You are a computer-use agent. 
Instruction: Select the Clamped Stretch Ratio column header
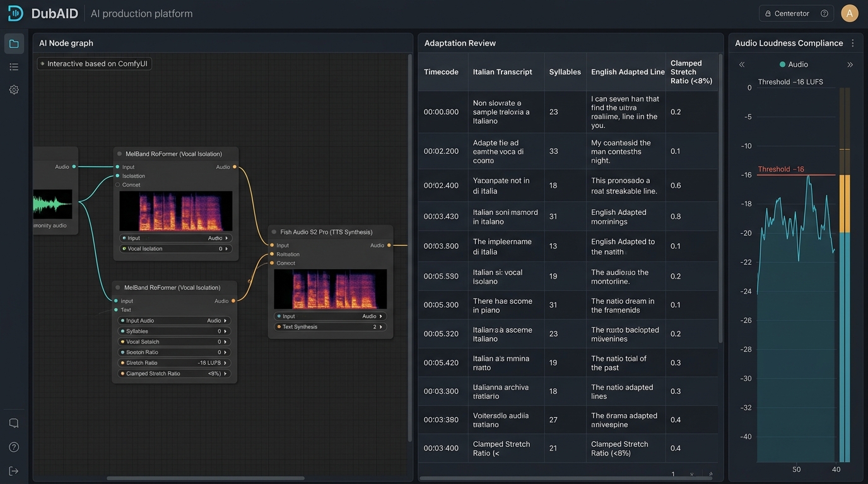691,72
